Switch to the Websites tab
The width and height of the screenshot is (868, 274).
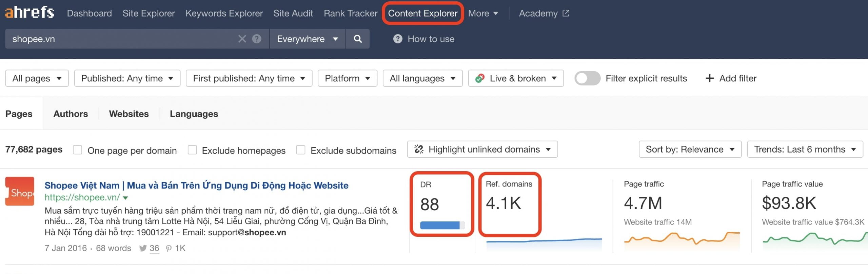pyautogui.click(x=129, y=114)
